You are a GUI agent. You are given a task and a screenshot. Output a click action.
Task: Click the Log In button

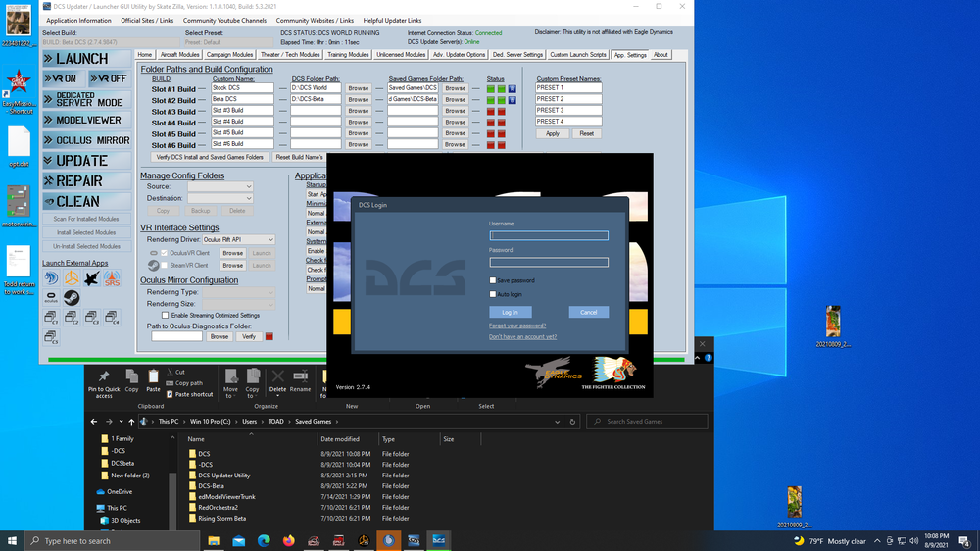(x=510, y=312)
